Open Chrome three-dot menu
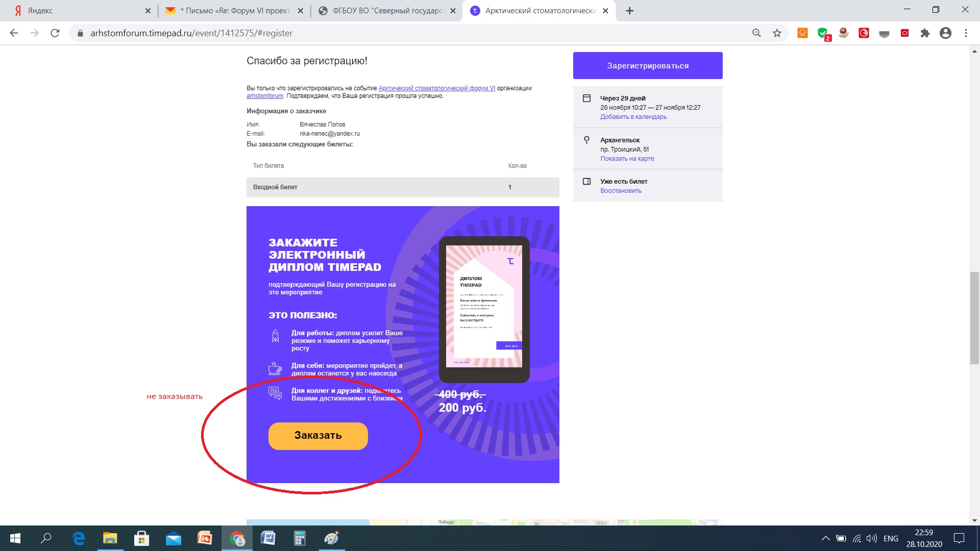Viewport: 980px width, 551px height. pyautogui.click(x=966, y=33)
